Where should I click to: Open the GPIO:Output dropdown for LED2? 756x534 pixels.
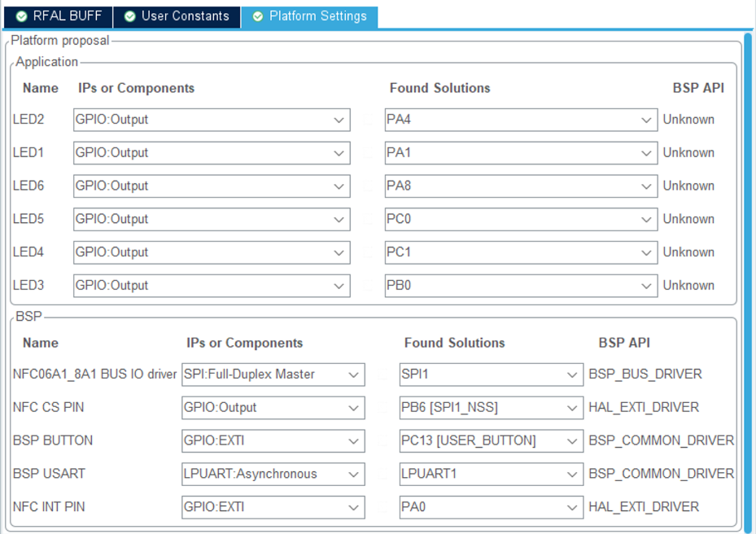tap(339, 120)
